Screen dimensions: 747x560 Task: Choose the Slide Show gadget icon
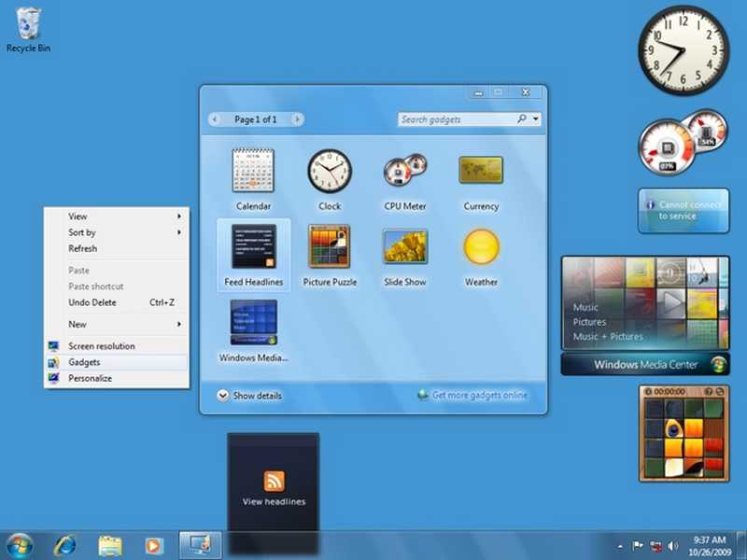tap(405, 246)
